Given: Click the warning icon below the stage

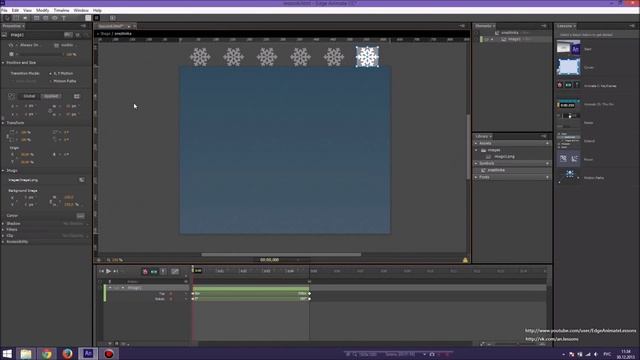Looking at the screenshot, I should [x=465, y=260].
